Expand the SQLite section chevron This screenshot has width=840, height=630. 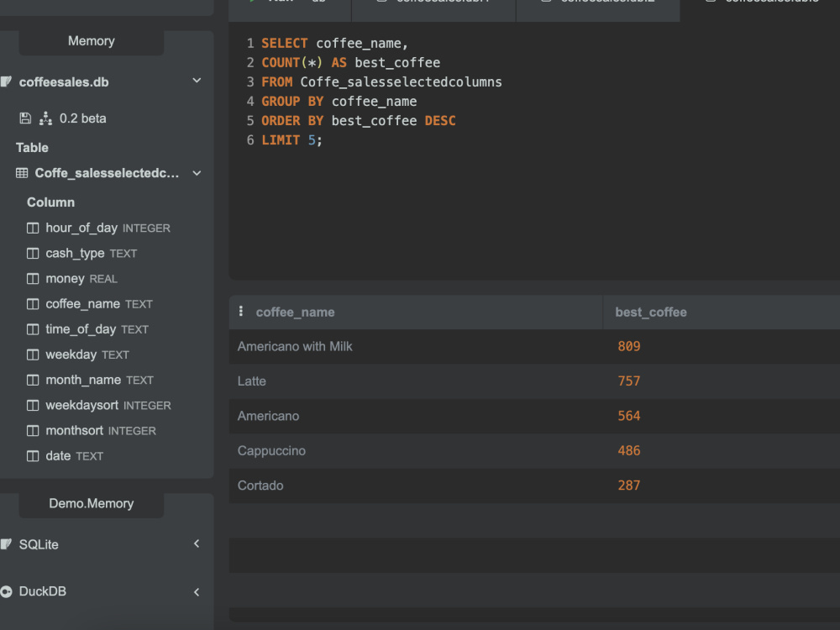[197, 543]
